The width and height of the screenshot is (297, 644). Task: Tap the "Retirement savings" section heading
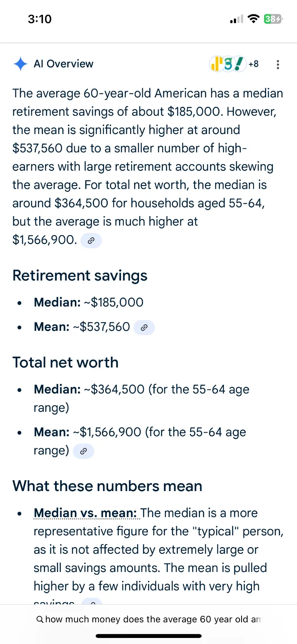80,276
